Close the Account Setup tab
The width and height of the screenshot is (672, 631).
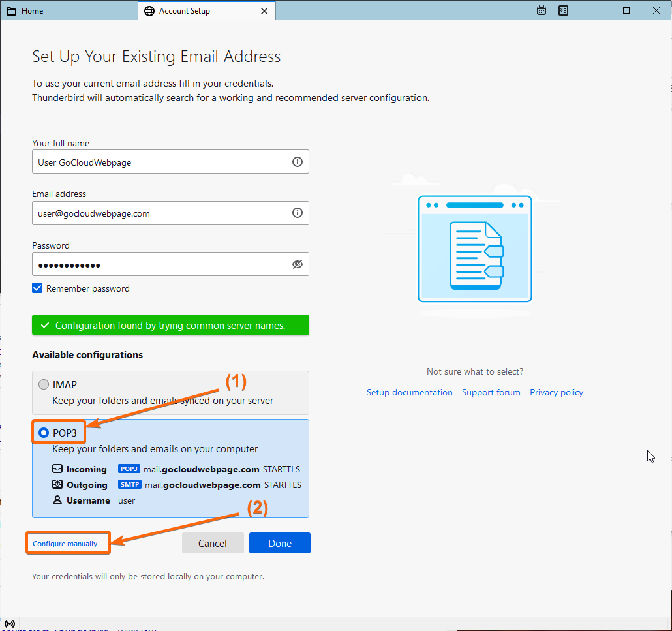[x=264, y=11]
